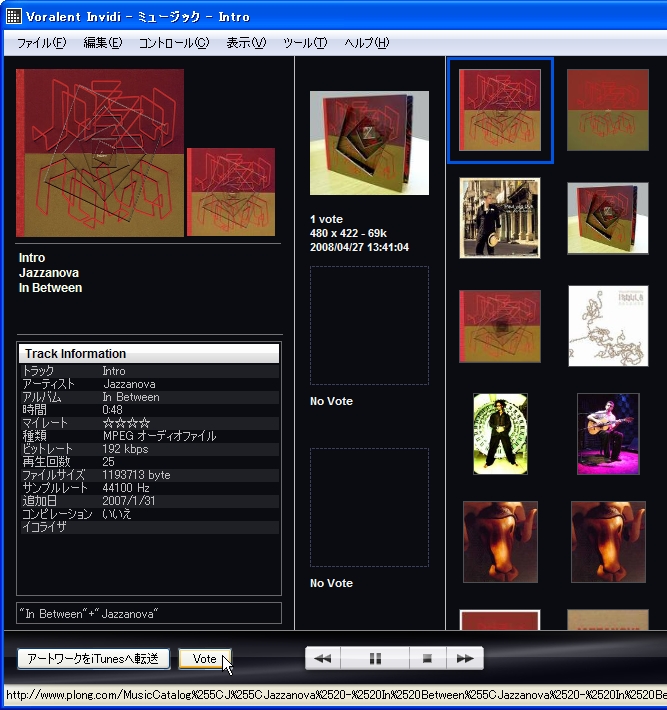667x710 pixels.
Task: Click the status bar URL text
Action: [x=335, y=695]
